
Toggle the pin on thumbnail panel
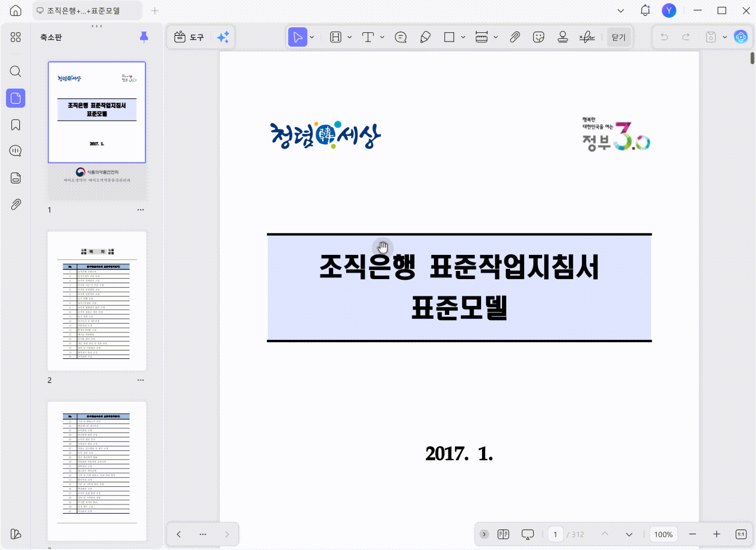[x=144, y=37]
